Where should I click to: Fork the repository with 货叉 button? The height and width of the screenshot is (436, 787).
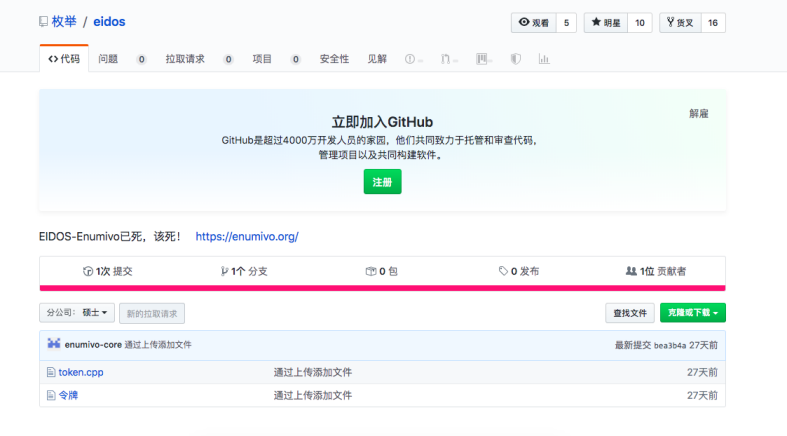tap(680, 23)
